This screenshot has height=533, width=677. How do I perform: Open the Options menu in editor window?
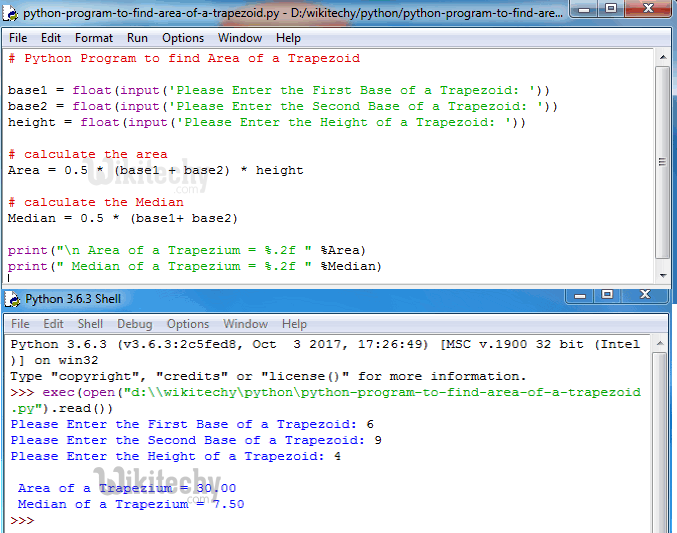(183, 38)
